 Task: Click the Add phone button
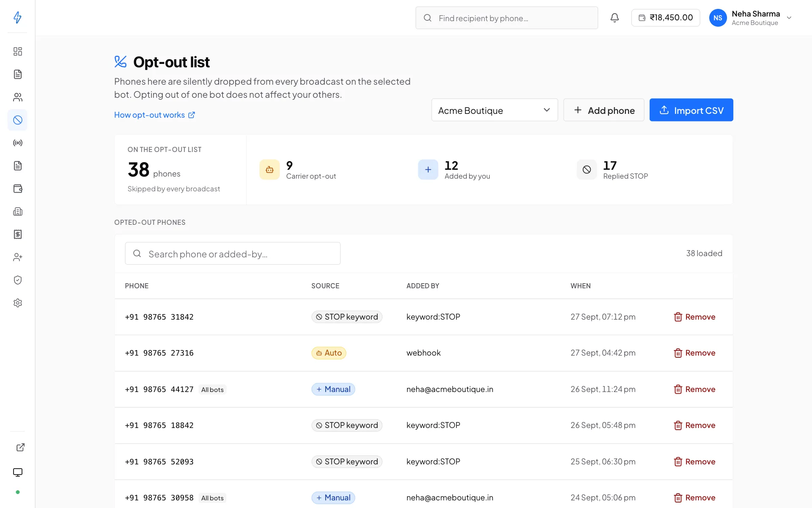point(604,110)
